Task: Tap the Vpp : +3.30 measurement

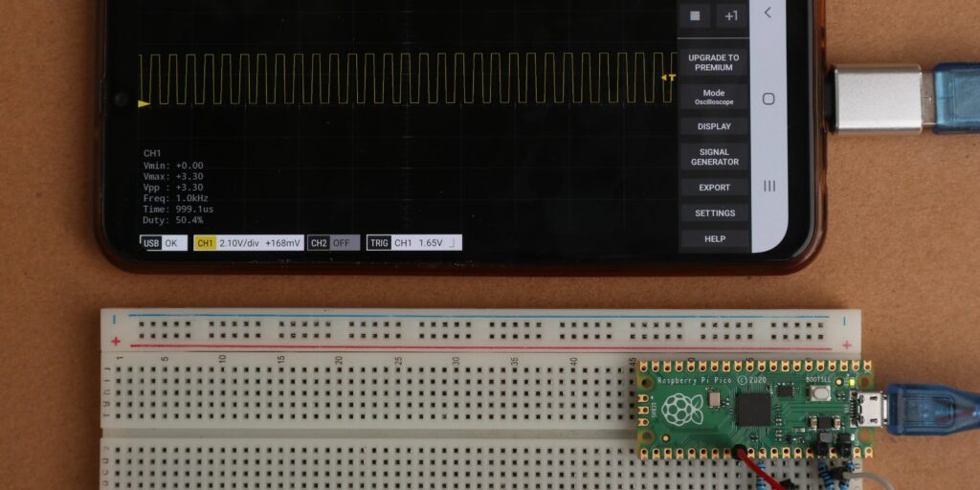Action: coord(173,187)
